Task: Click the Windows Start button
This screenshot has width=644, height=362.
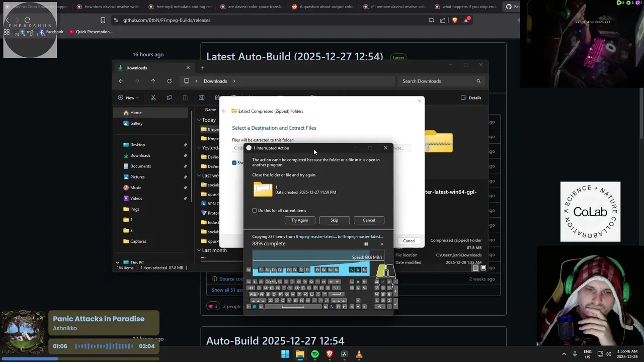Action: pyautogui.click(x=285, y=354)
